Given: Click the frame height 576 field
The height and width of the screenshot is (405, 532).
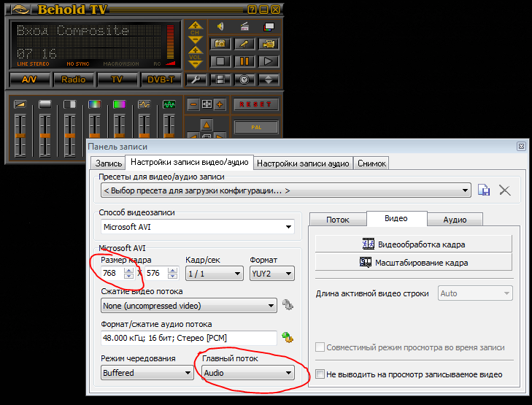Looking at the screenshot, I should click(156, 273).
